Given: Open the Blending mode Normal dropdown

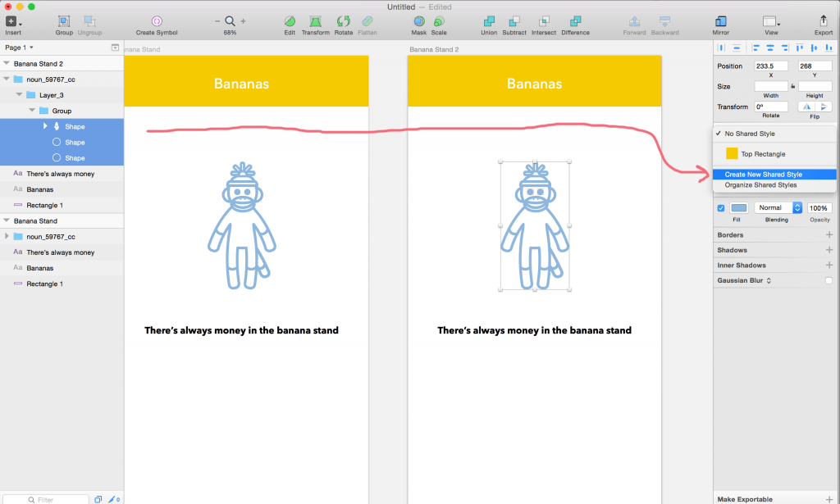Looking at the screenshot, I should [777, 208].
